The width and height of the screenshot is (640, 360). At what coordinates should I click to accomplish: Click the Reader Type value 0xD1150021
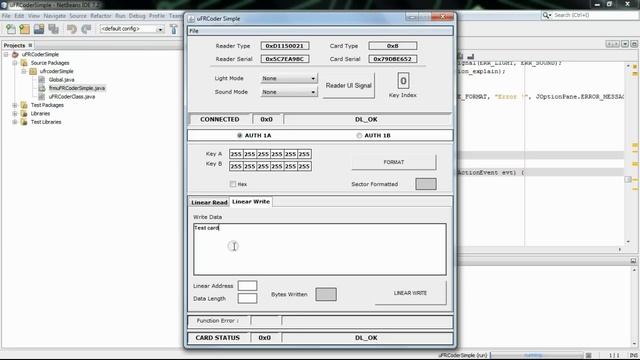pos(284,46)
